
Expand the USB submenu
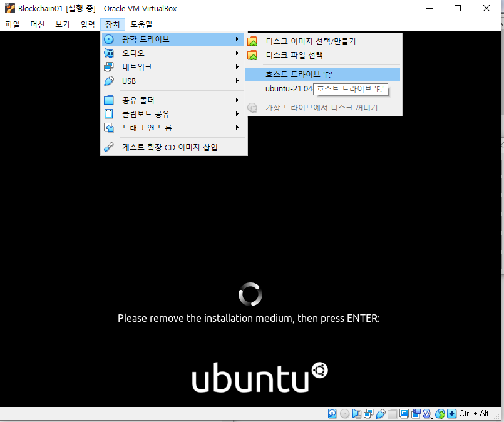click(x=173, y=81)
